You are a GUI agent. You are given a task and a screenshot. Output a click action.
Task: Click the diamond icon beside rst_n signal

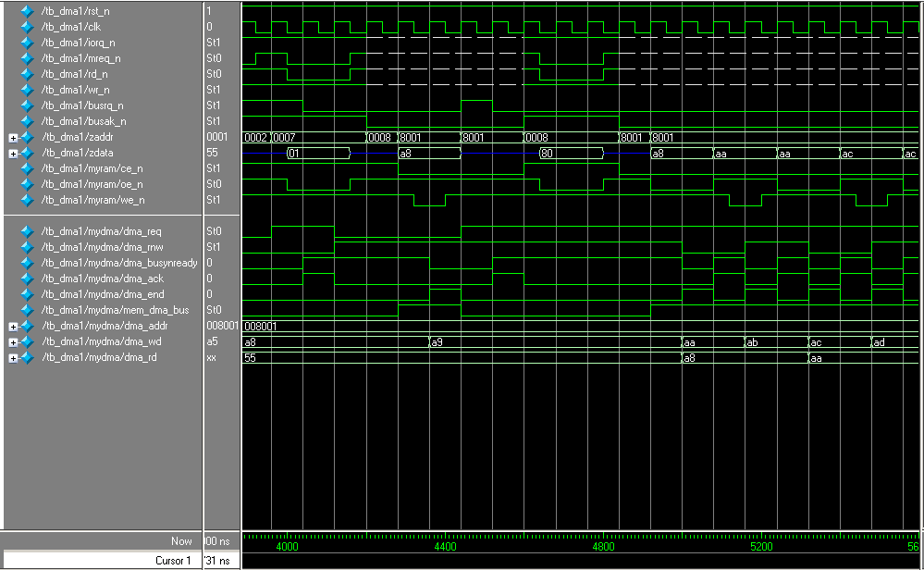27,11
